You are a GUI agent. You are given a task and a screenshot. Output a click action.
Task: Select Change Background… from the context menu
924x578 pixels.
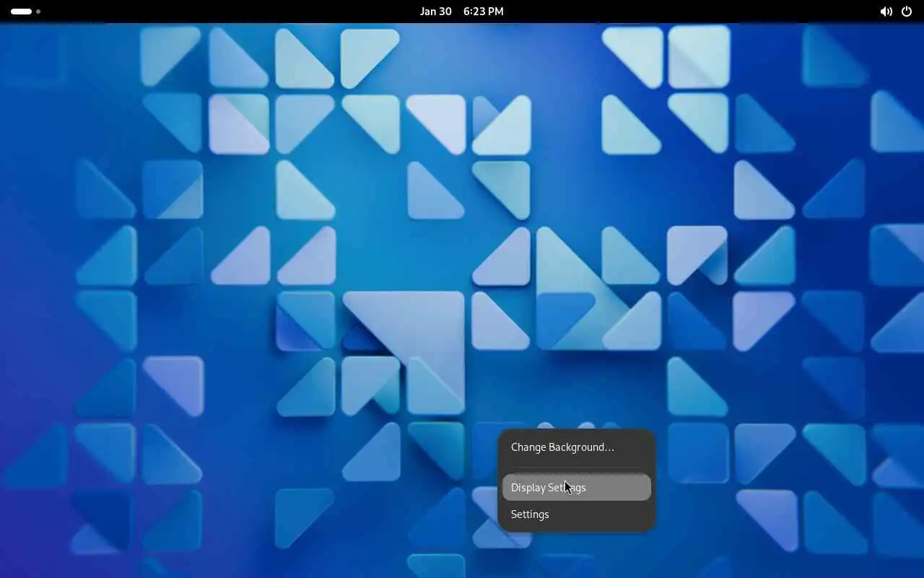pyautogui.click(x=577, y=447)
